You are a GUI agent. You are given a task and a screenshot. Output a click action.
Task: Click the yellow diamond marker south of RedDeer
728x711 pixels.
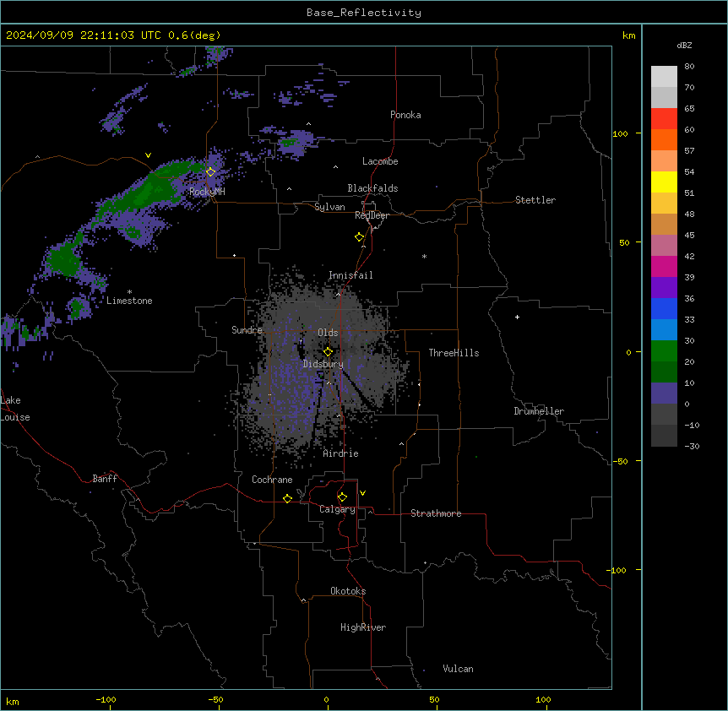[x=360, y=236]
